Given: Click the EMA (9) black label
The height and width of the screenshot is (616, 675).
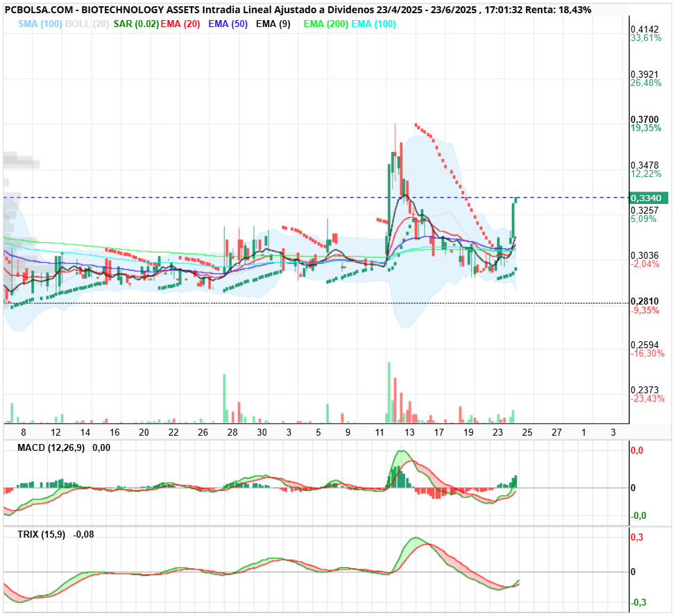Looking at the screenshot, I should (273, 24).
